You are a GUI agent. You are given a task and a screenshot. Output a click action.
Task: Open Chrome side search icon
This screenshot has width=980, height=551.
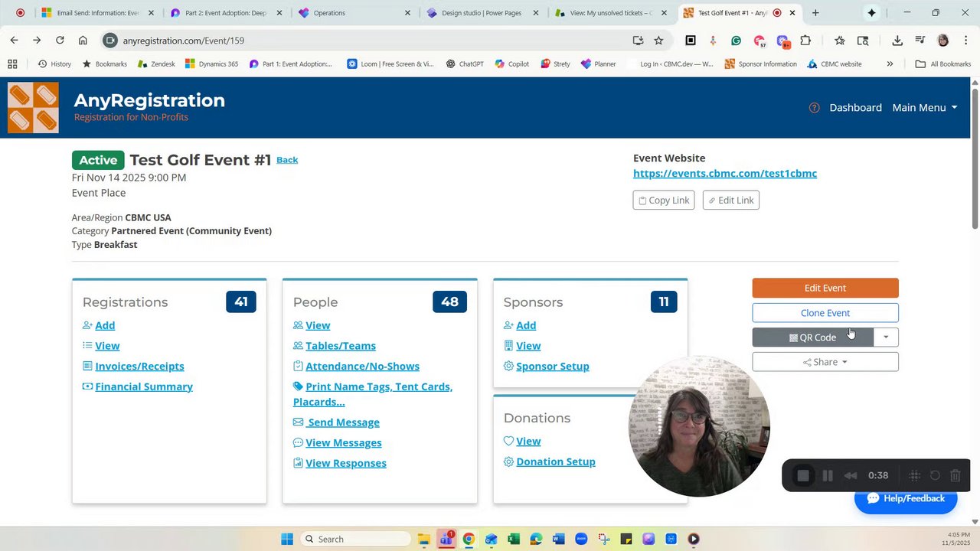point(863,41)
